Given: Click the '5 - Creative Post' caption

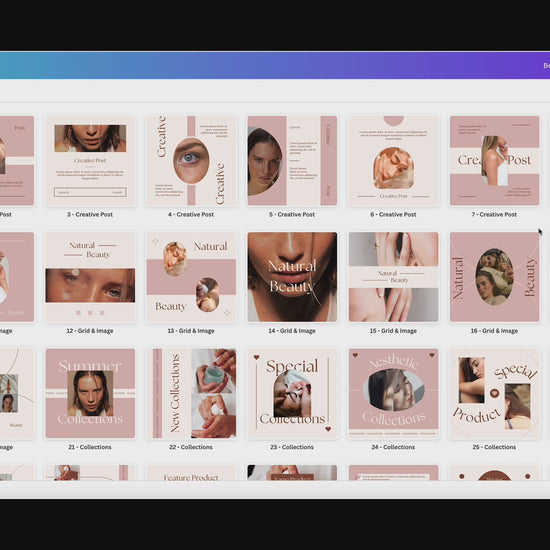Looking at the screenshot, I should (292, 214).
